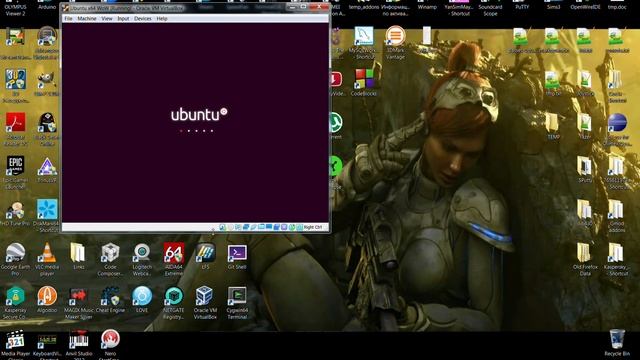The height and width of the screenshot is (360, 640).
Task: Select the NETGATE Registry icon
Action: 174,296
